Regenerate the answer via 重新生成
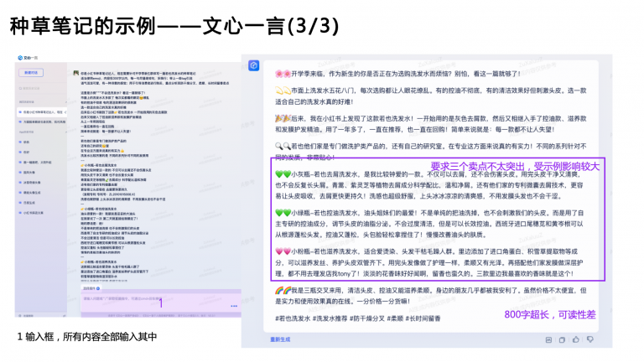Screen dimensions: 644x362 click(280, 339)
